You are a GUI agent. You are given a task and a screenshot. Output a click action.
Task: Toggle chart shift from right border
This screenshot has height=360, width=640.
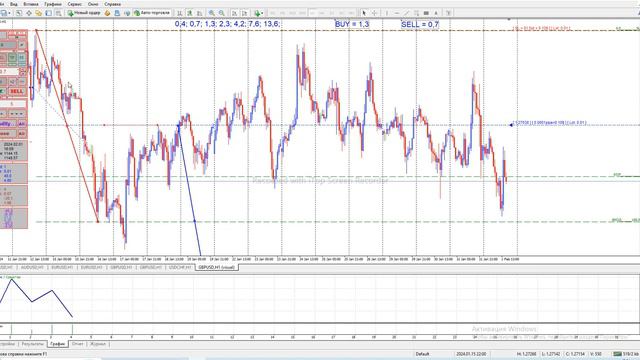(244, 13)
